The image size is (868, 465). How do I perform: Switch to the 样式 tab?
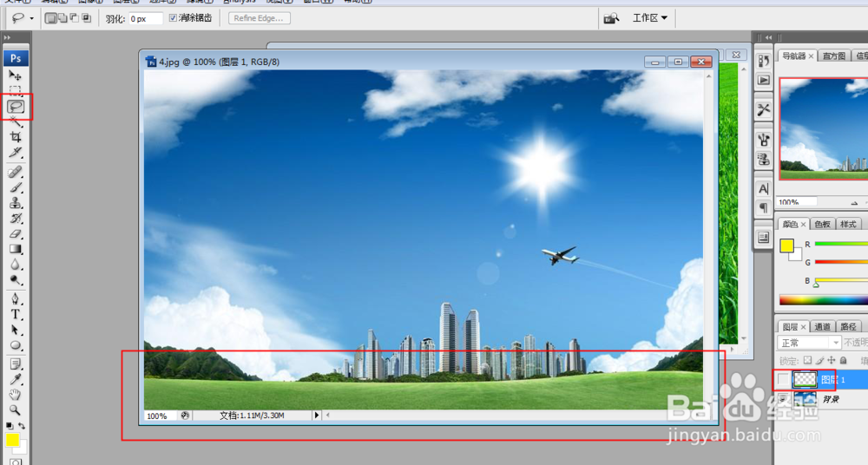tap(848, 224)
